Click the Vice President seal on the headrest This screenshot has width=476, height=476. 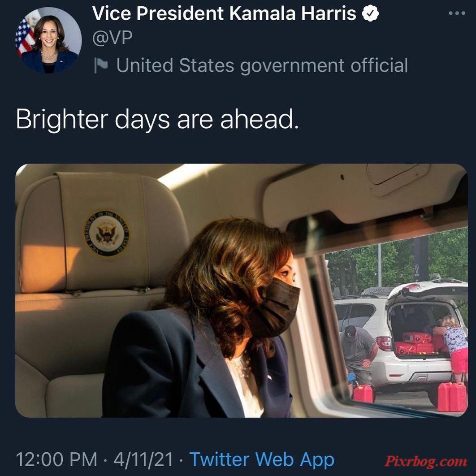[x=106, y=233]
